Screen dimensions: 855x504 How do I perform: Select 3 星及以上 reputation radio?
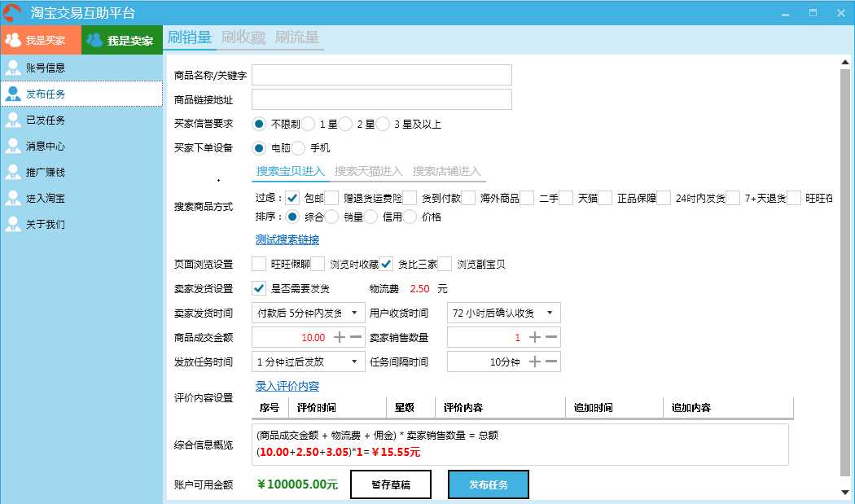coord(383,124)
